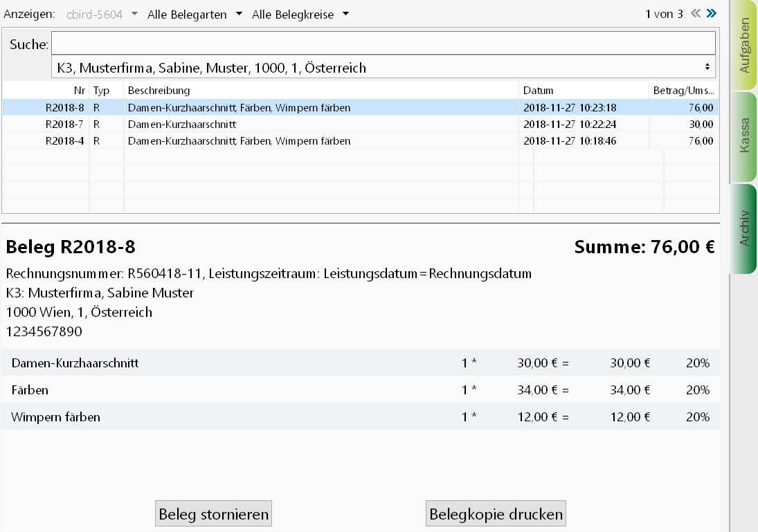This screenshot has width=758, height=532.
Task: Expand the Alle Belegkreise filter
Action: pyautogui.click(x=300, y=15)
